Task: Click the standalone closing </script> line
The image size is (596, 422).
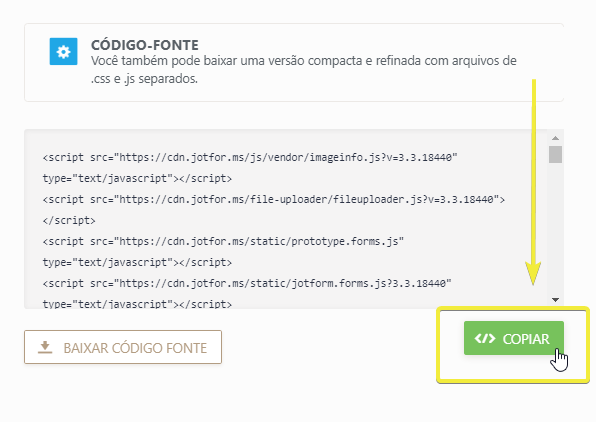Action: click(x=69, y=221)
